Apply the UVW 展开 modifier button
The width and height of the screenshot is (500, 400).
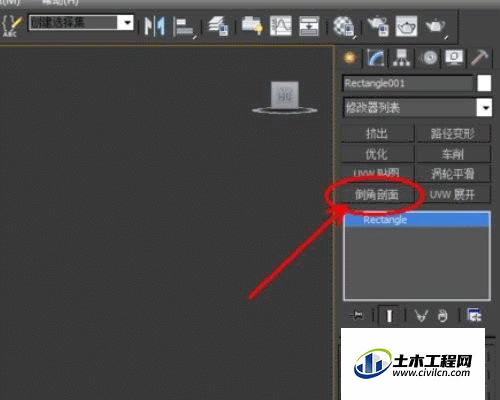(x=453, y=194)
